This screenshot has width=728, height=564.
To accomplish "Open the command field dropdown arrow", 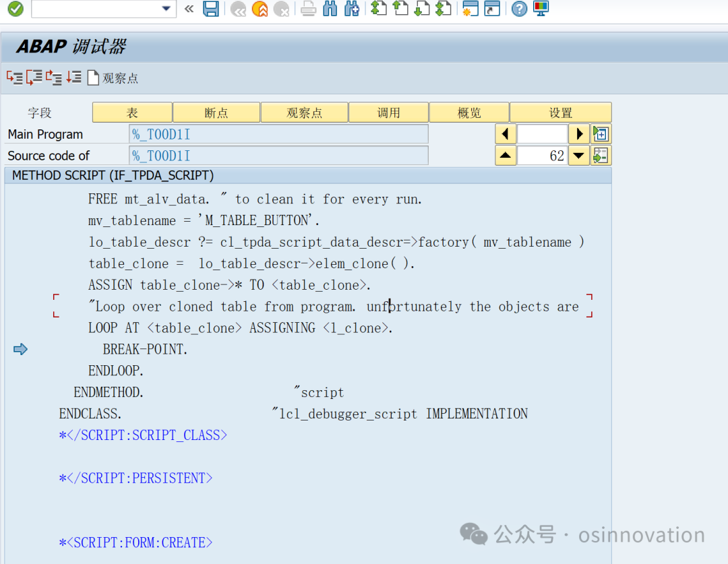I will click(x=164, y=9).
